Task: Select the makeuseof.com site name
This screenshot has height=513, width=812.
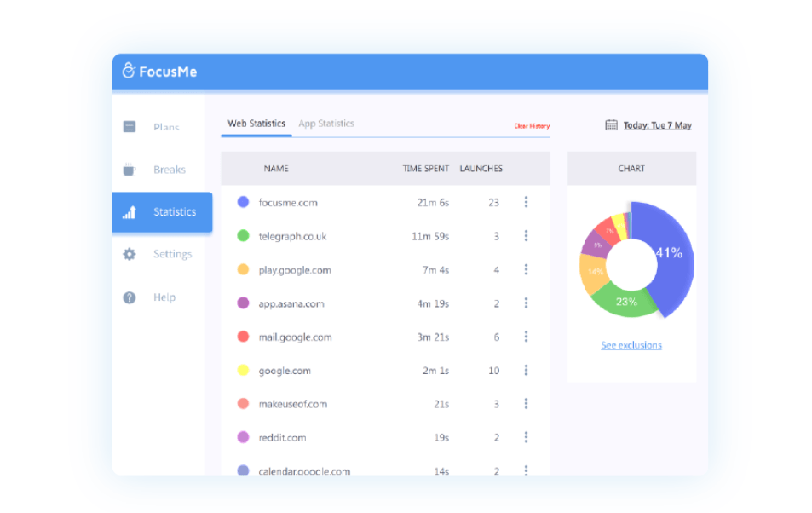Action: click(293, 404)
